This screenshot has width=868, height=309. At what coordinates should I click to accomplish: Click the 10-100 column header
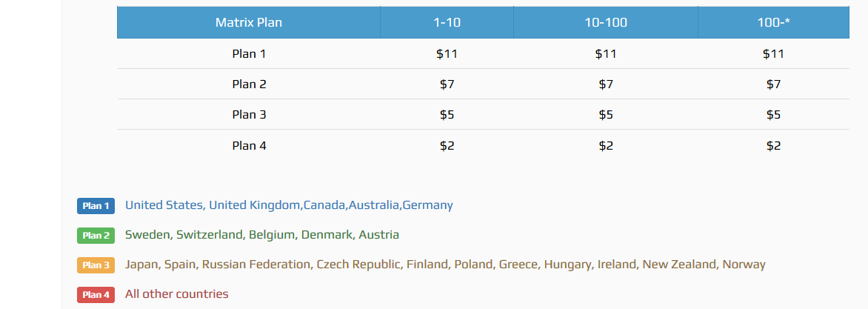(605, 22)
